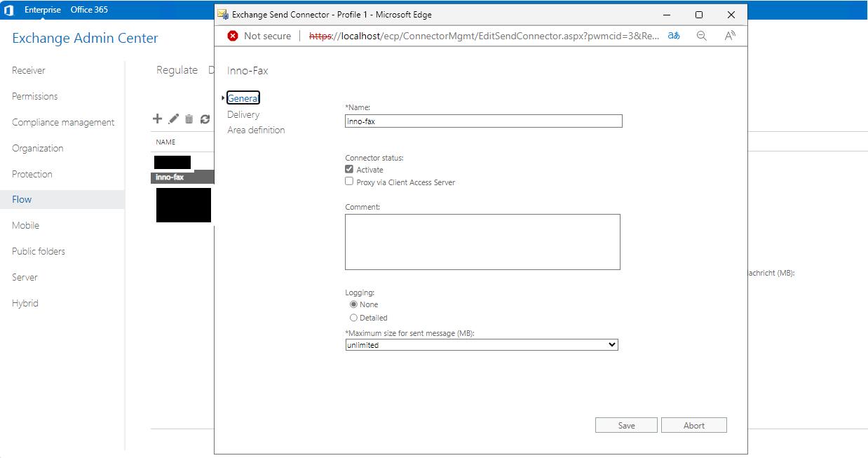Go to Receiver in the sidebar
868x458 pixels.
click(29, 70)
